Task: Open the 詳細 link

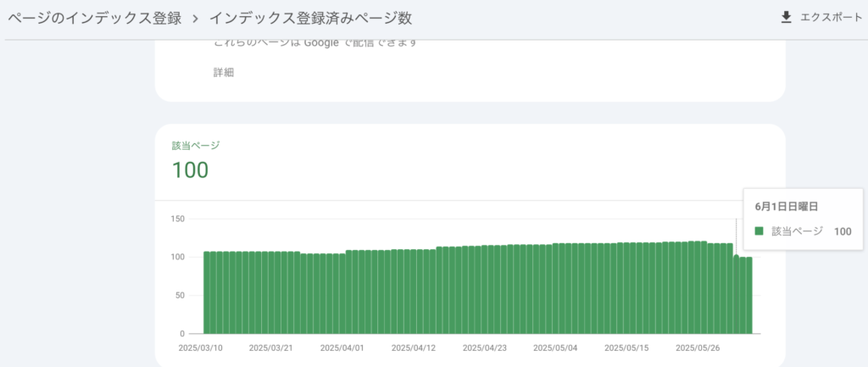Action: [x=224, y=73]
